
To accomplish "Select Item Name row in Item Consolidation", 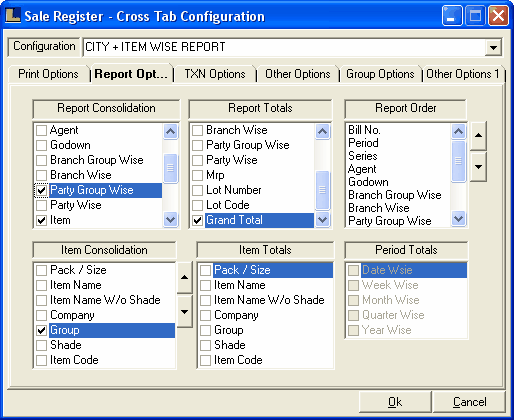I will pyautogui.click(x=104, y=285).
